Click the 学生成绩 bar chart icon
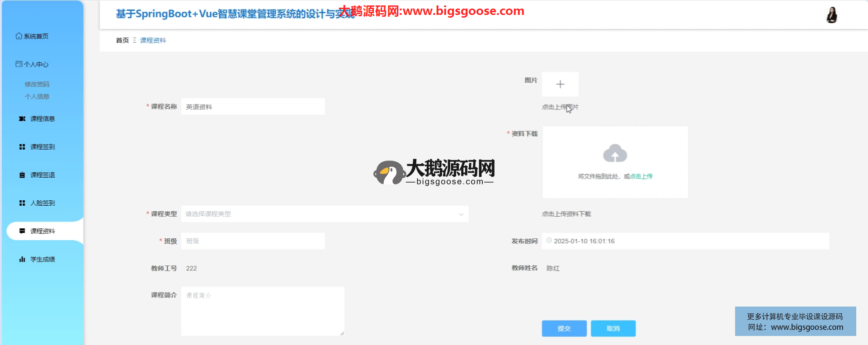 [x=22, y=259]
